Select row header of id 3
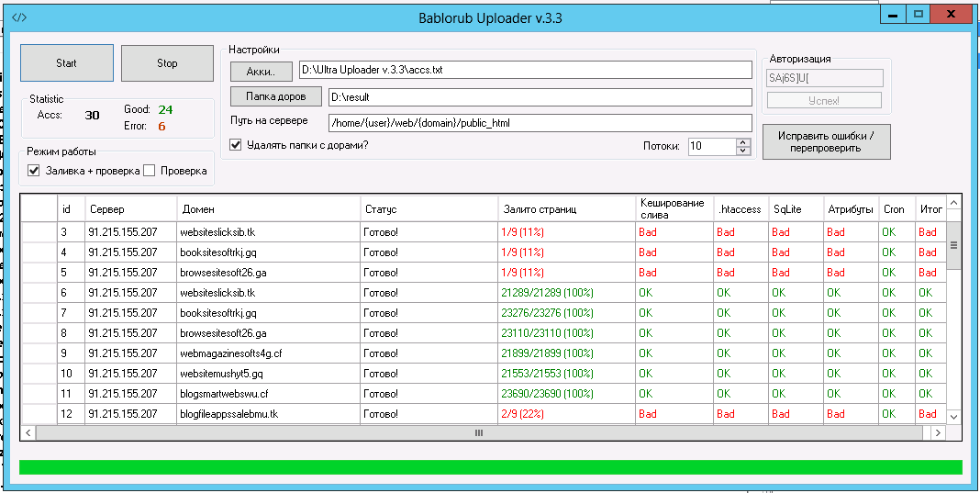This screenshot has width=980, height=493. click(39, 232)
